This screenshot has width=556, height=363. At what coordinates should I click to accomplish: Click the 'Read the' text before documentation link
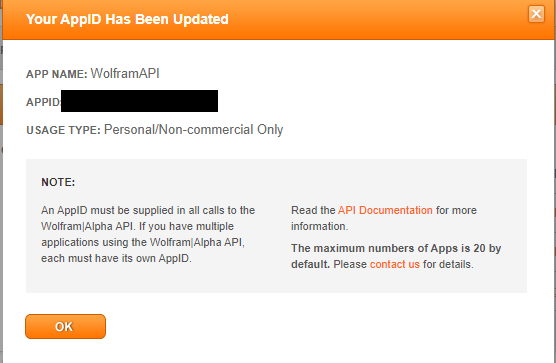313,210
